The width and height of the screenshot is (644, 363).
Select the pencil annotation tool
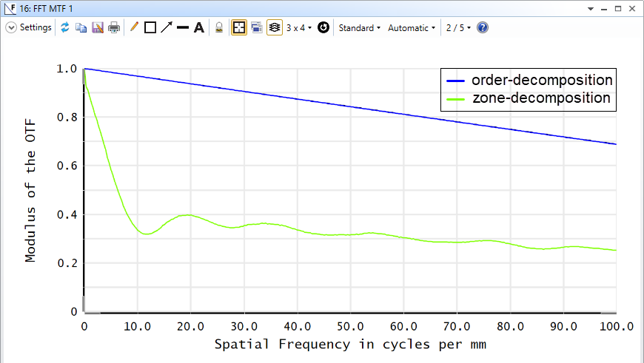134,27
